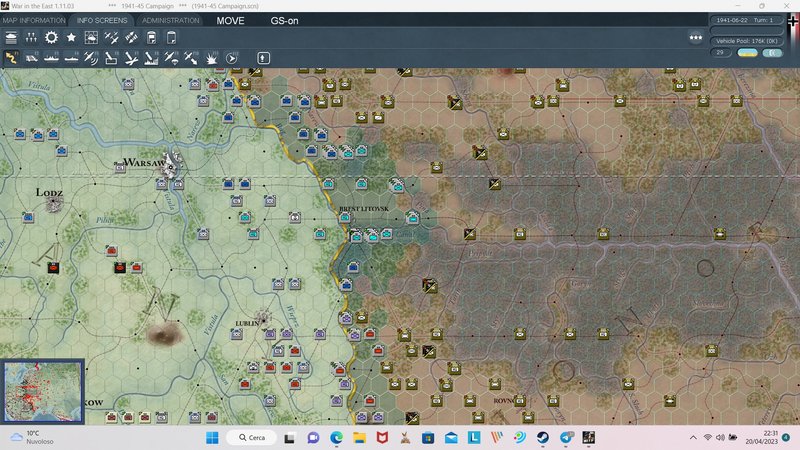Image resolution: width=800 pixels, height=450 pixels.
Task: Open the air/rocket info icon
Action: (131, 38)
